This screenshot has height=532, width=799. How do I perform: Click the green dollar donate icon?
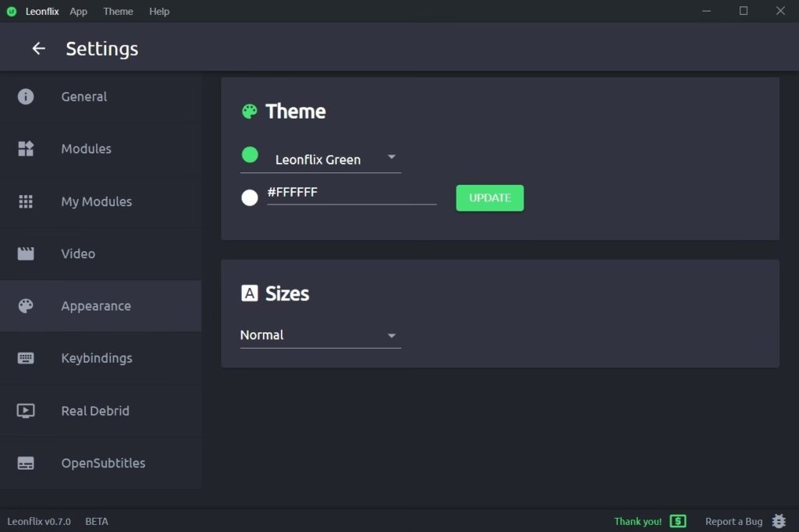(x=677, y=521)
